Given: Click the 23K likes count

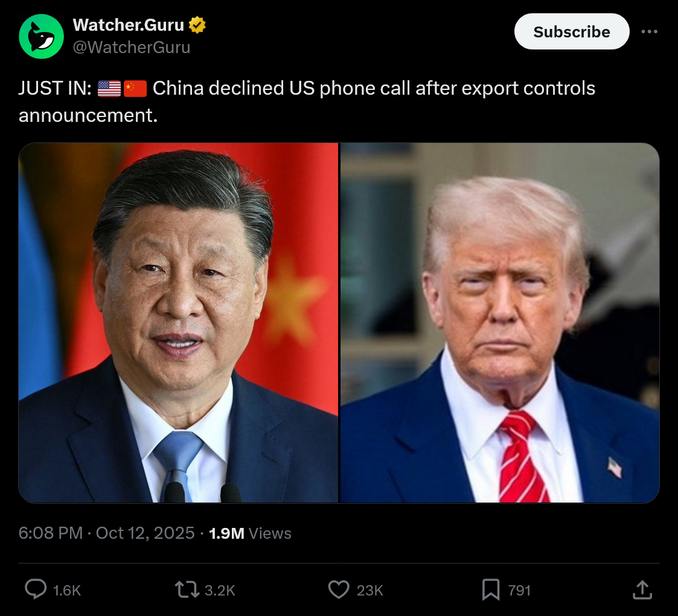Looking at the screenshot, I should [x=369, y=591].
